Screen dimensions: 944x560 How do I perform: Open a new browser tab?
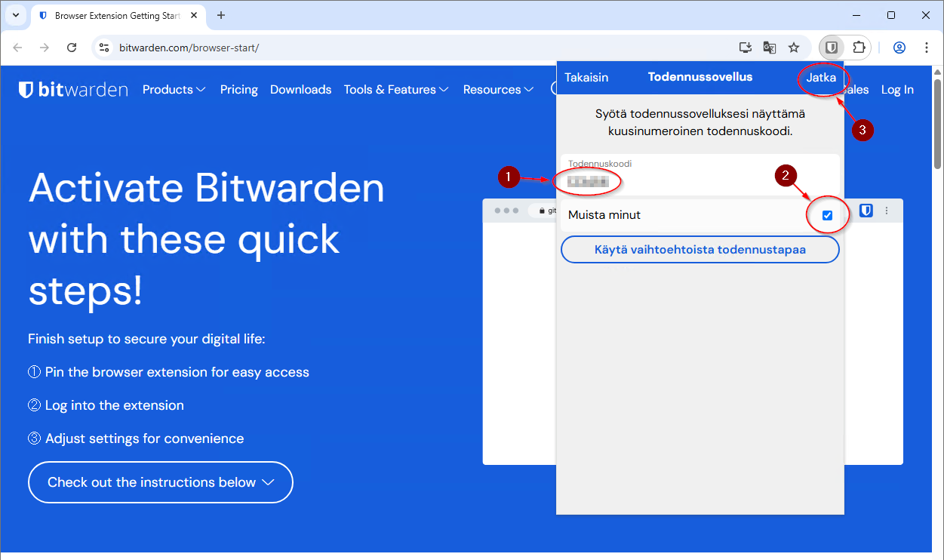click(x=221, y=15)
